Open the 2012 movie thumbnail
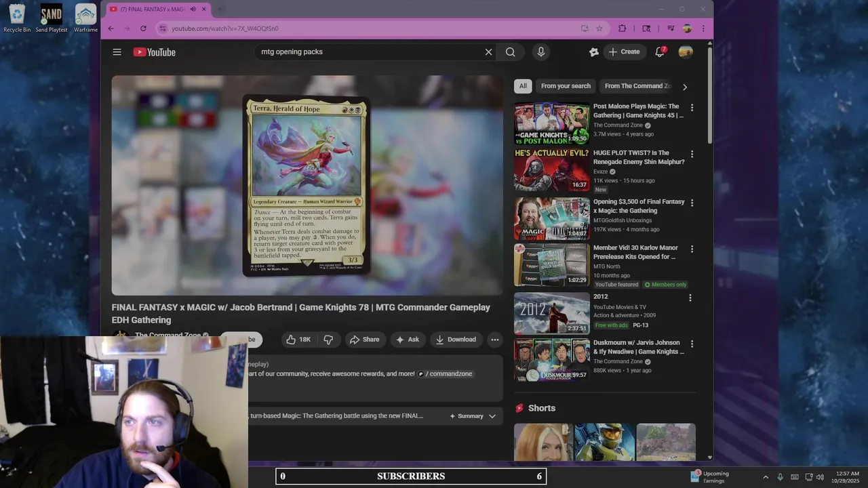 (551, 313)
